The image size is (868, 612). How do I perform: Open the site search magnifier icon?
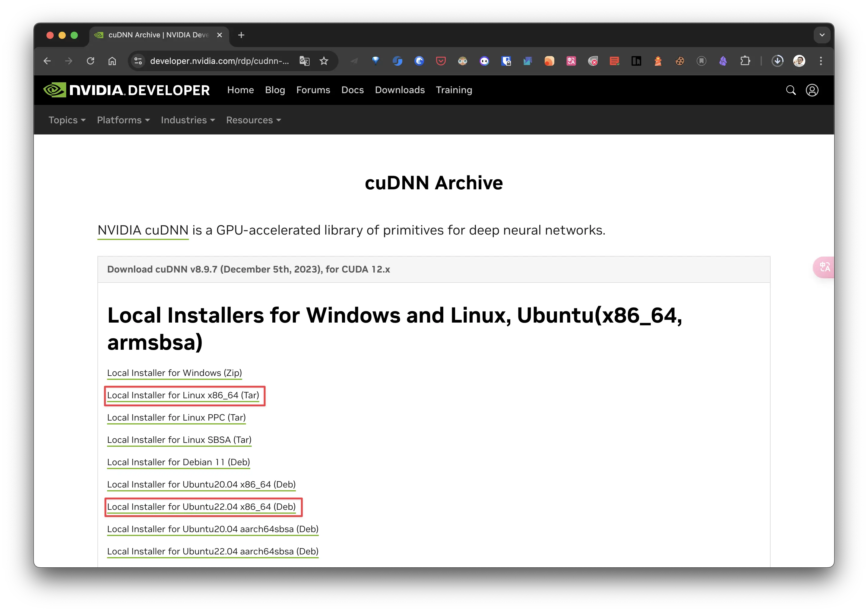pos(790,90)
